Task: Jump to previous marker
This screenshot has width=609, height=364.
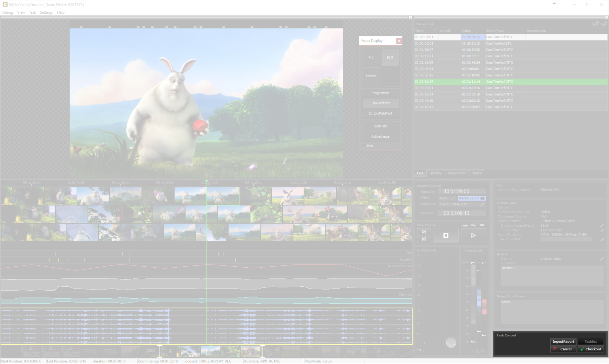Action: (424, 239)
